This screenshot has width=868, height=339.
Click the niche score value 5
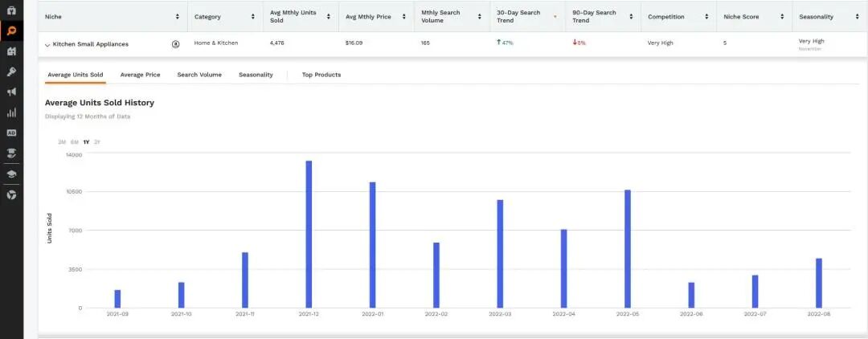pyautogui.click(x=725, y=43)
